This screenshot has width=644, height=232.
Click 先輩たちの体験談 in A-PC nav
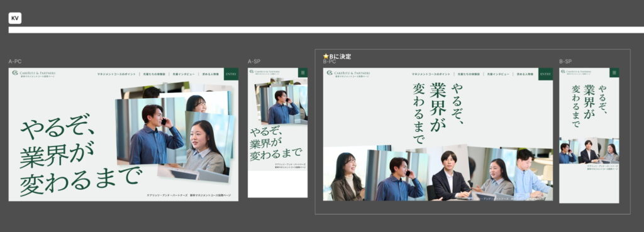click(154, 74)
